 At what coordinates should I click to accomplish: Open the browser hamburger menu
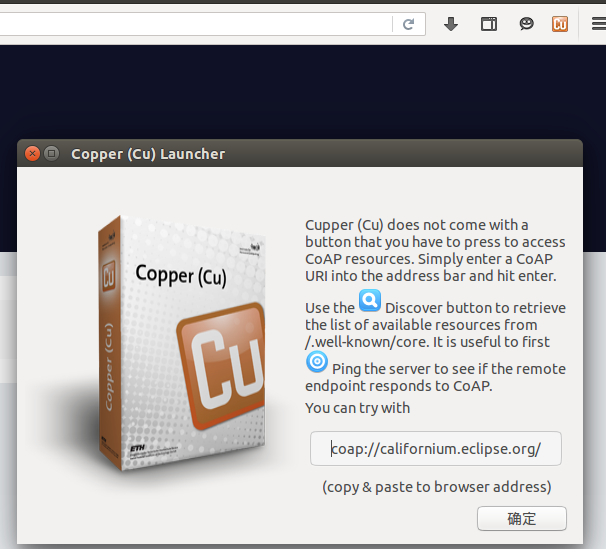[599, 24]
